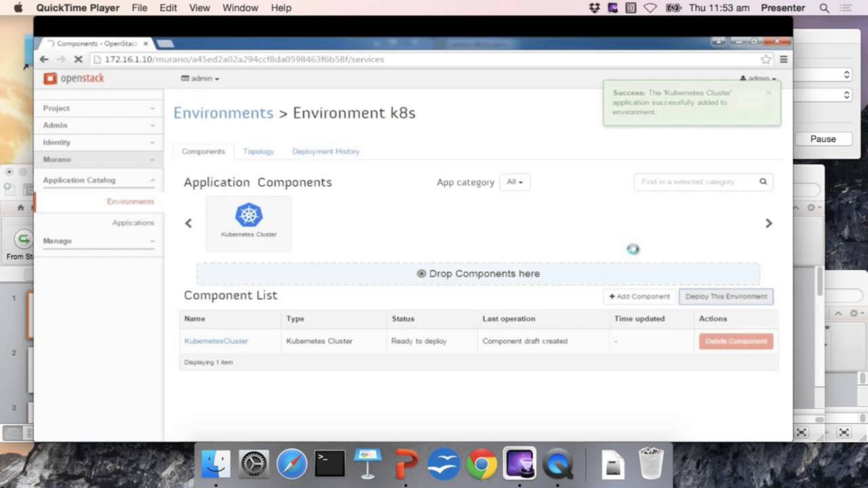This screenshot has width=868, height=488.
Task: Click the Pause button in background window
Action: (x=823, y=139)
